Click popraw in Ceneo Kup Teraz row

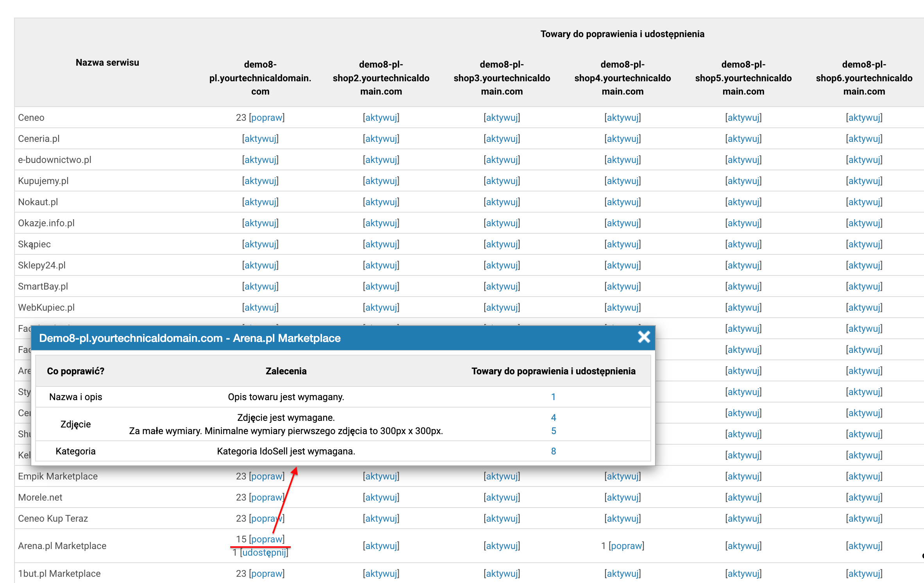point(267,519)
